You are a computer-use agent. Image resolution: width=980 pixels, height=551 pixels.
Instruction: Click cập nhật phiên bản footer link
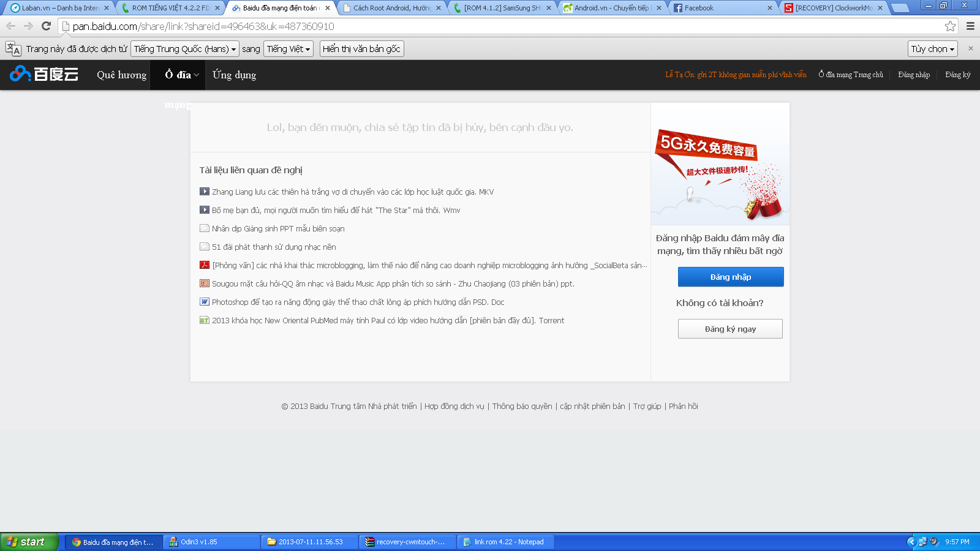tap(592, 406)
